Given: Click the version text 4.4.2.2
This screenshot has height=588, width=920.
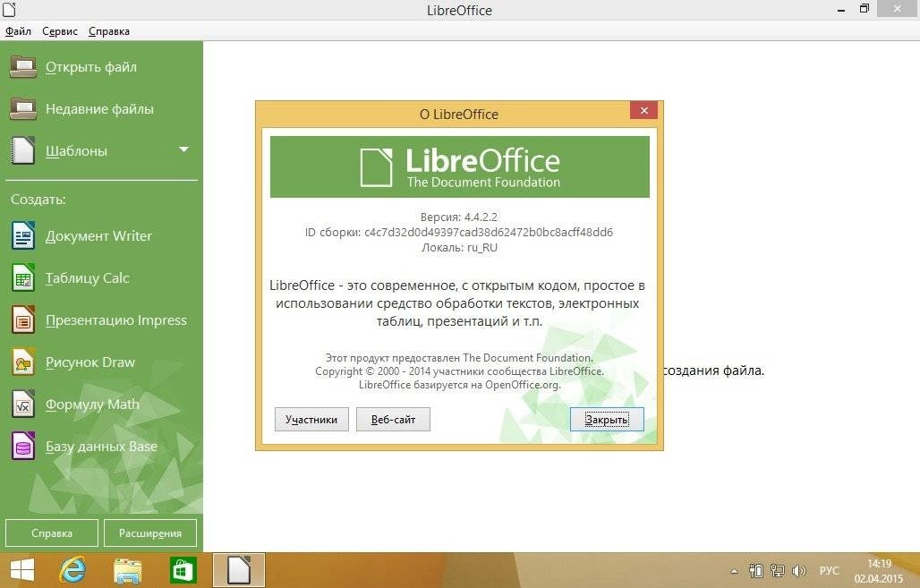Looking at the screenshot, I should tap(459, 217).
